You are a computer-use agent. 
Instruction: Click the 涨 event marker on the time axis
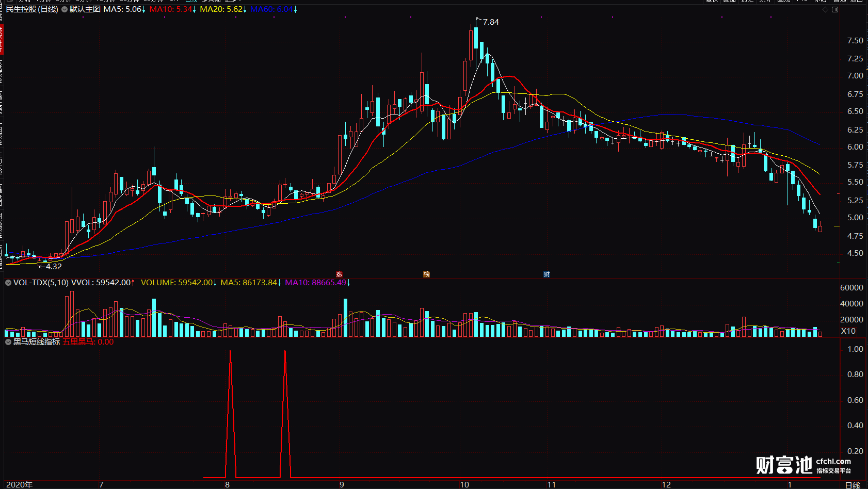click(339, 274)
